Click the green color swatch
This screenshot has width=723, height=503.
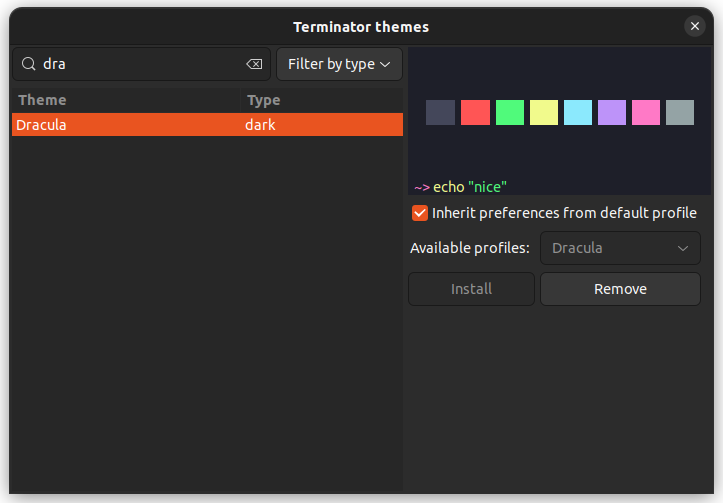[x=510, y=112]
